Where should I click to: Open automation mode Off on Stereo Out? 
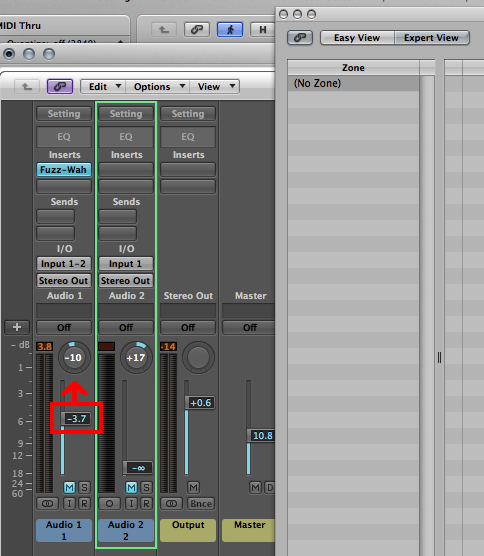(x=188, y=327)
